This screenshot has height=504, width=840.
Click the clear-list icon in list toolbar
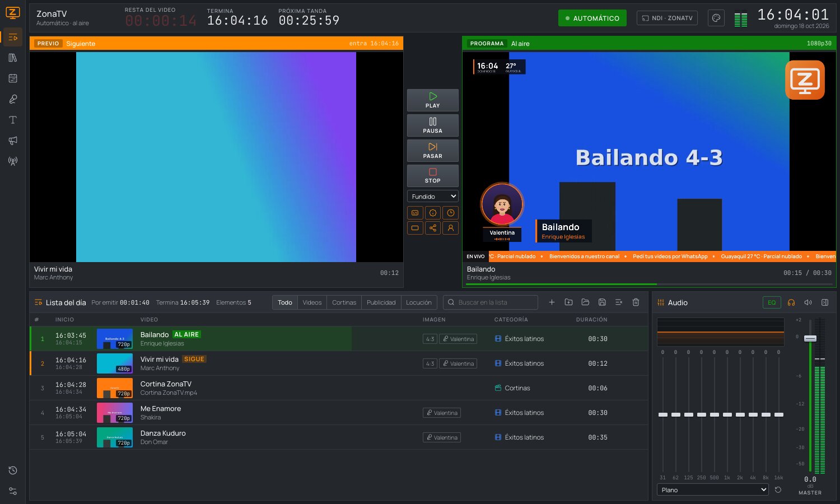click(619, 302)
